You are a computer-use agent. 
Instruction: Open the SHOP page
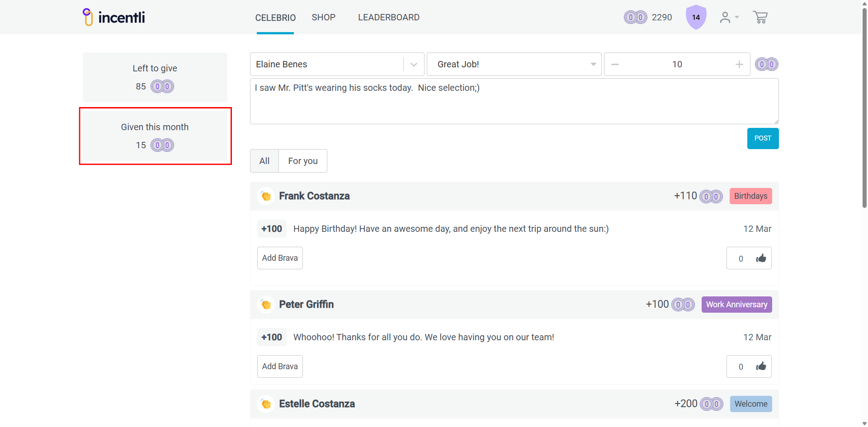click(x=324, y=18)
